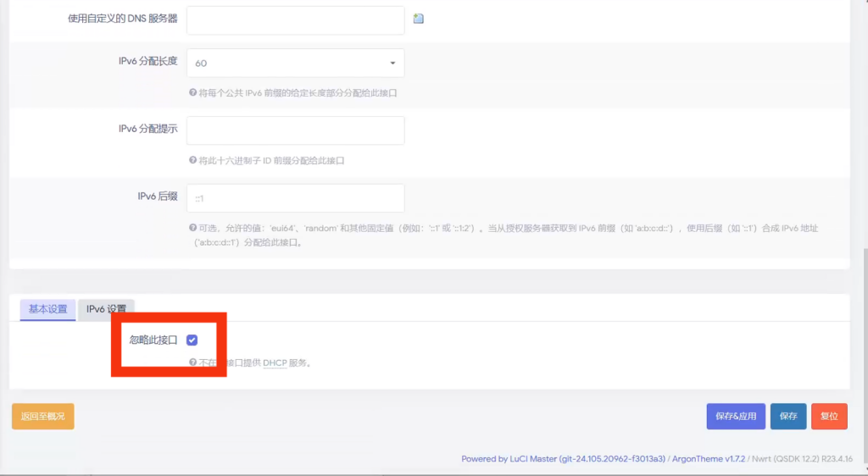Image resolution: width=868 pixels, height=476 pixels.
Task: Click the IPv6 后缀 input box
Action: tap(295, 198)
